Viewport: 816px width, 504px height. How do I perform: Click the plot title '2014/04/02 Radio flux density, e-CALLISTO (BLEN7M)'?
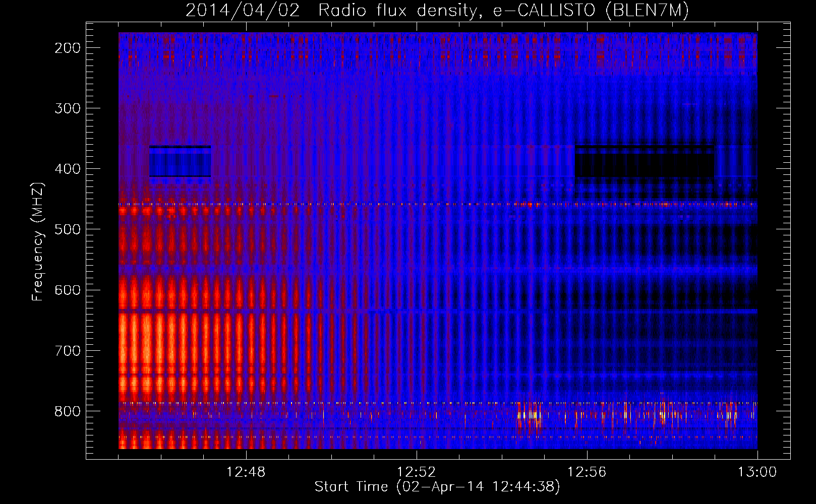[437, 11]
